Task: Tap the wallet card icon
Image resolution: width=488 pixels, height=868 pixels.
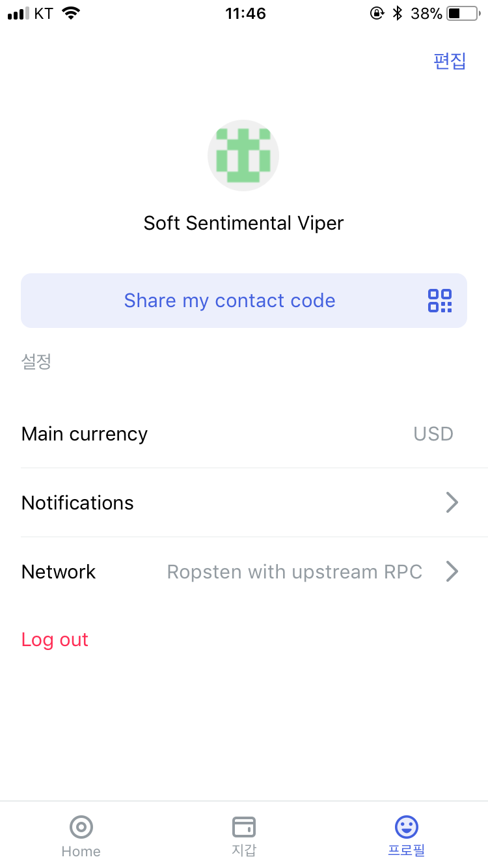Action: (244, 827)
